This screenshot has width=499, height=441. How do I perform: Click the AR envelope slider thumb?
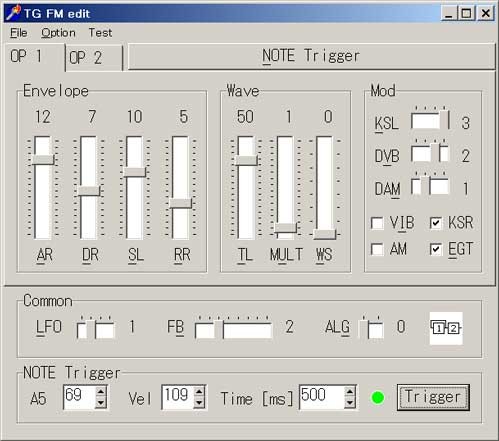click(43, 159)
